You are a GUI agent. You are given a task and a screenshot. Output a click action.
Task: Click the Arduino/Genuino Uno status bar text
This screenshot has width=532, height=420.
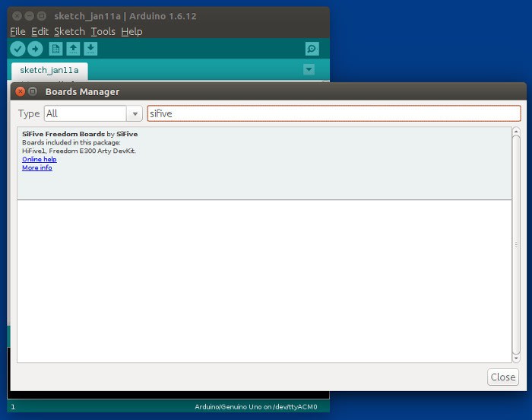256,407
